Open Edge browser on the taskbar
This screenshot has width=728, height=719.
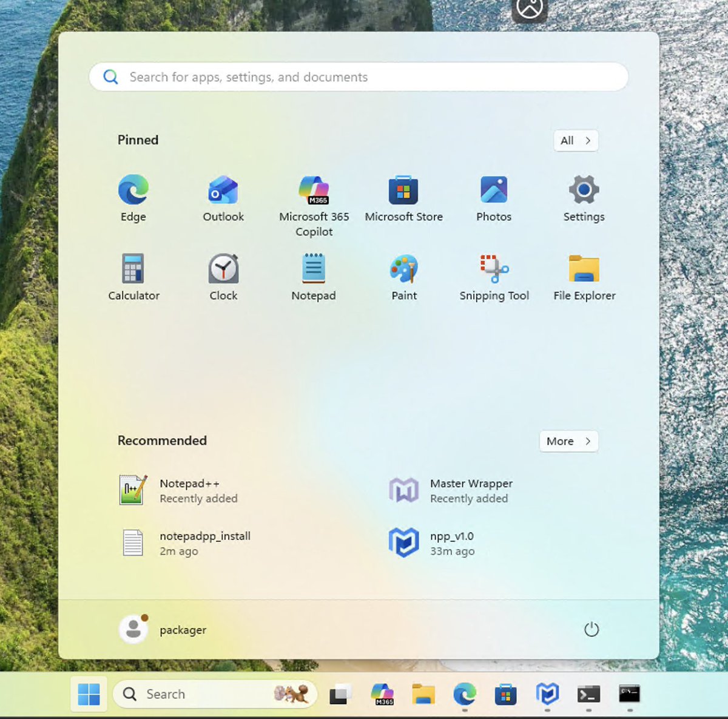point(465,694)
